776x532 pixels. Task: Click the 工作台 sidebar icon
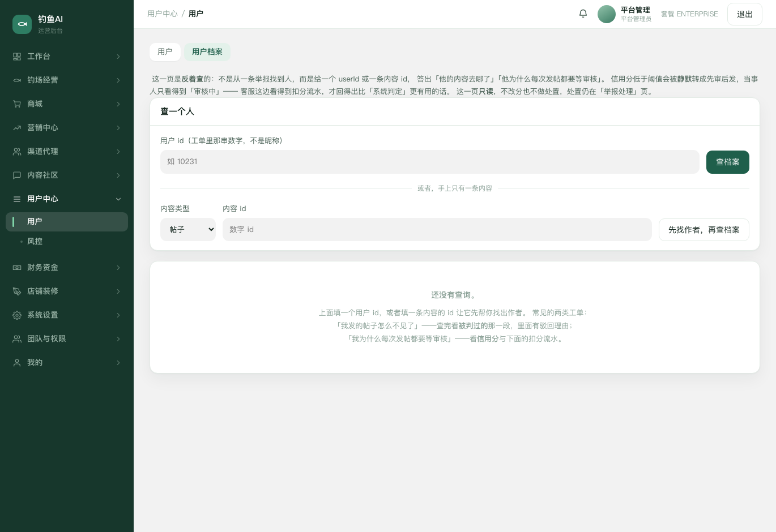coord(17,57)
